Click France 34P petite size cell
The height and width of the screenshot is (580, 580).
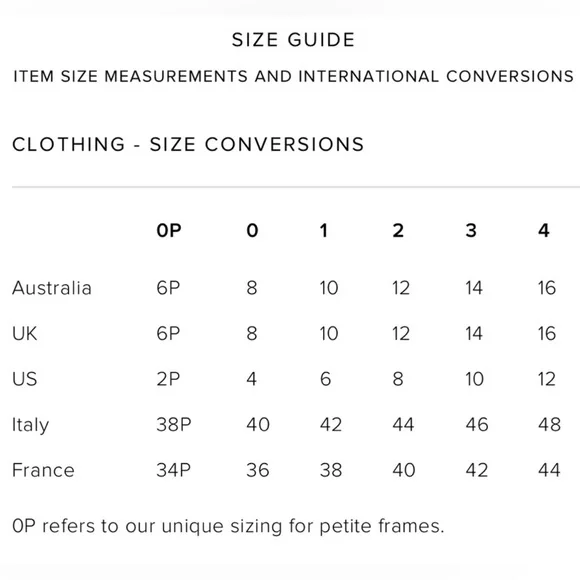click(173, 470)
